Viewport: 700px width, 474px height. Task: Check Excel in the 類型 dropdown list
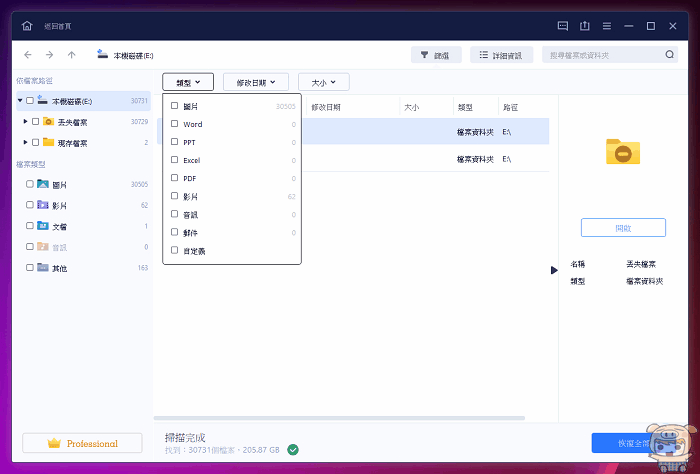175,160
